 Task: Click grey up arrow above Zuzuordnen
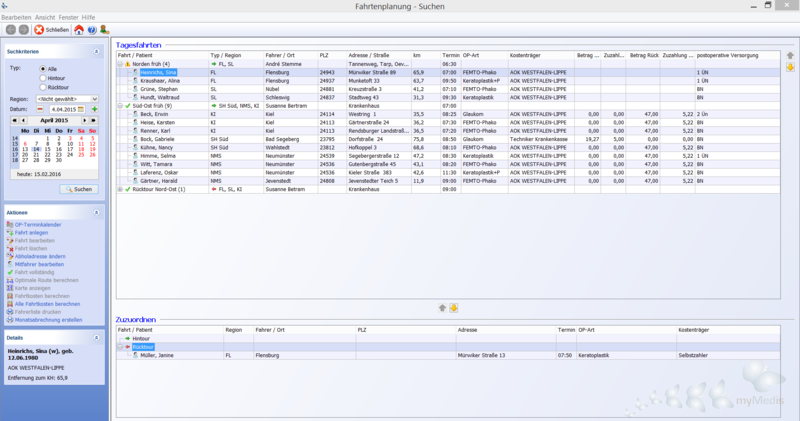442,308
